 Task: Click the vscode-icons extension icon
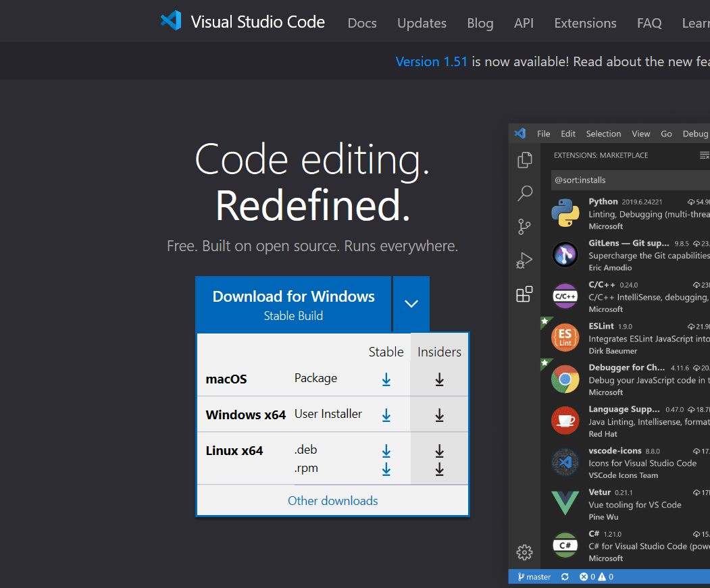click(565, 462)
